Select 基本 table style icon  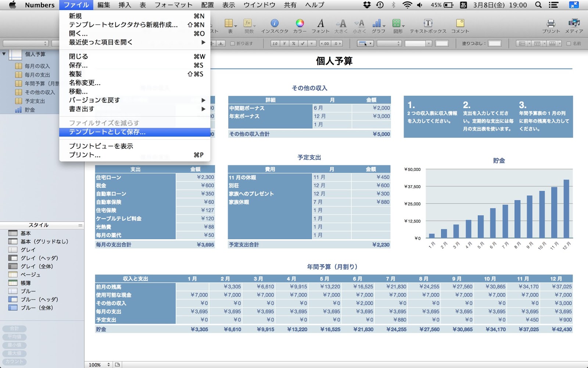coord(13,233)
